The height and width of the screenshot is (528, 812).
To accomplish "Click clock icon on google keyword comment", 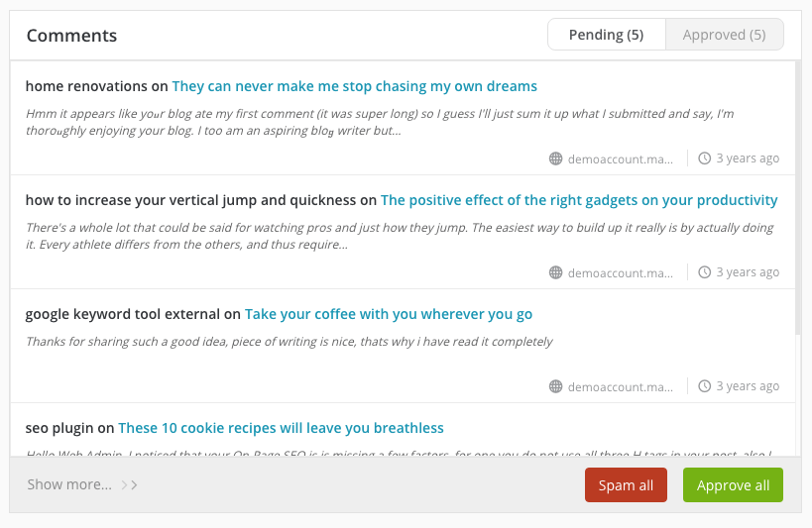I will pyautogui.click(x=705, y=386).
